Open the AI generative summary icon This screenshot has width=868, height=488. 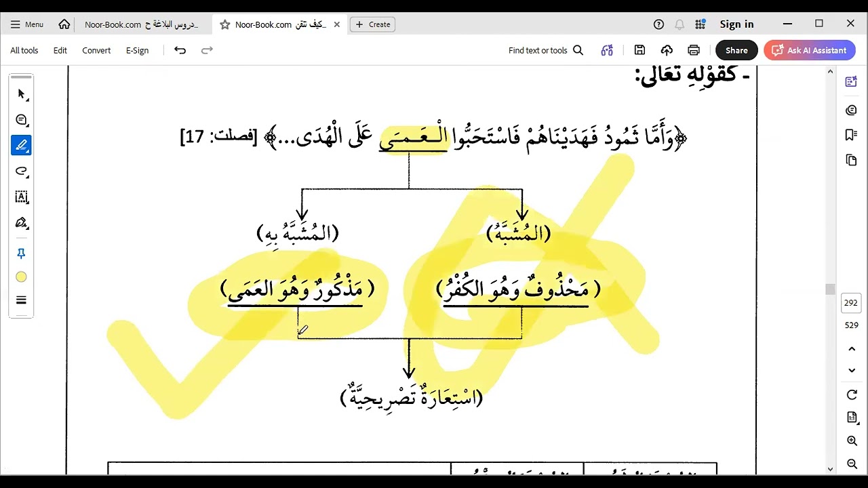[x=607, y=50]
